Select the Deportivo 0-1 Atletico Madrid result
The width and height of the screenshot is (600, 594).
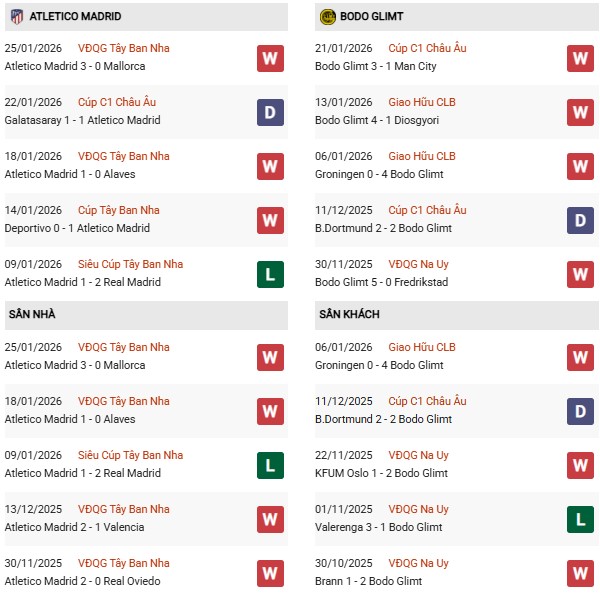(76, 228)
